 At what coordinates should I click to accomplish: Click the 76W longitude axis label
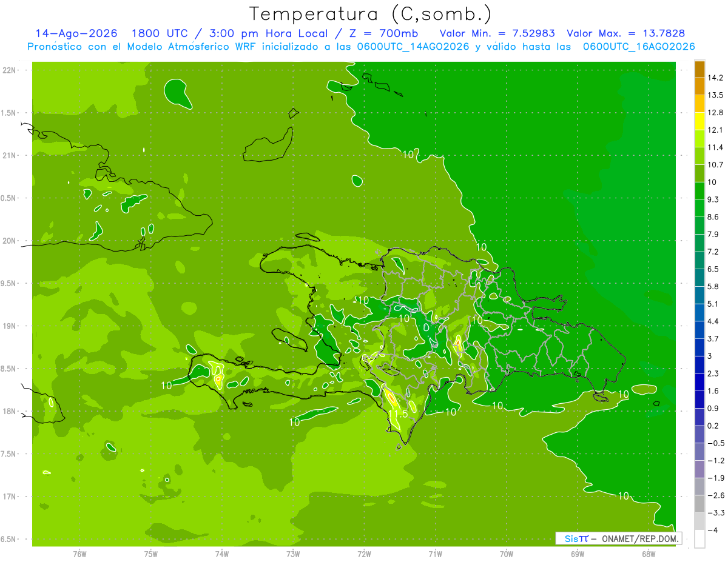pos(79,554)
